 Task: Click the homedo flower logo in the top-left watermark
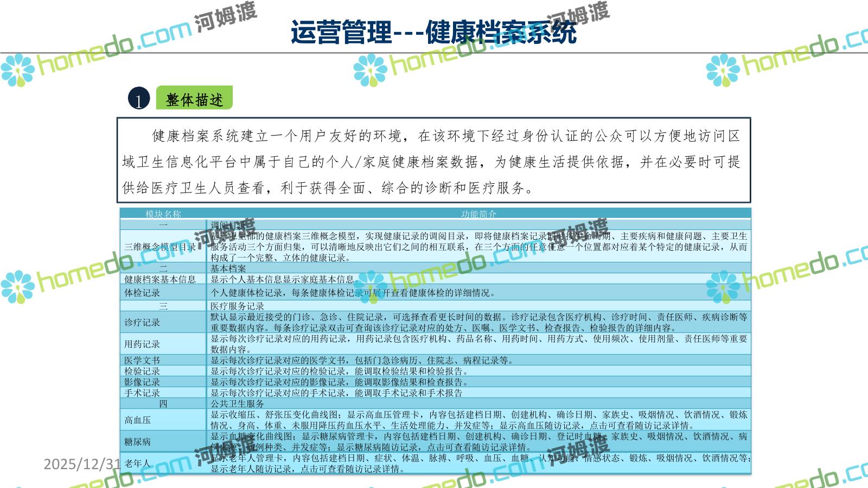tap(17, 70)
